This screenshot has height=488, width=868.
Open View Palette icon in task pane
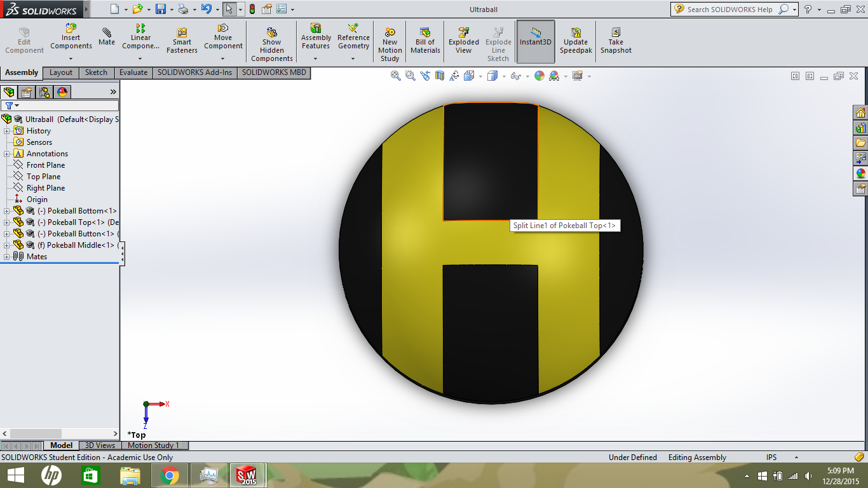pos(861,158)
